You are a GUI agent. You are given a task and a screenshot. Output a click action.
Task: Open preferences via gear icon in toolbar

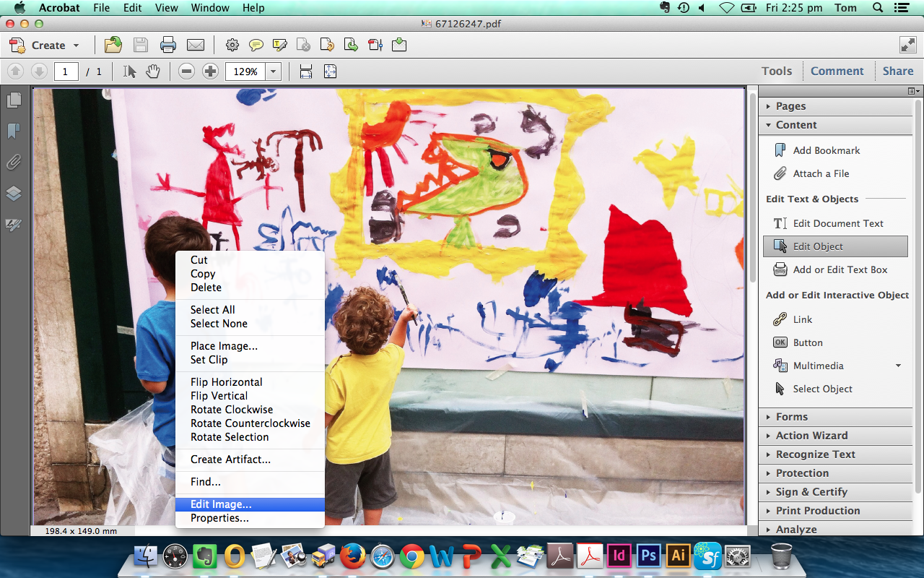coord(232,45)
